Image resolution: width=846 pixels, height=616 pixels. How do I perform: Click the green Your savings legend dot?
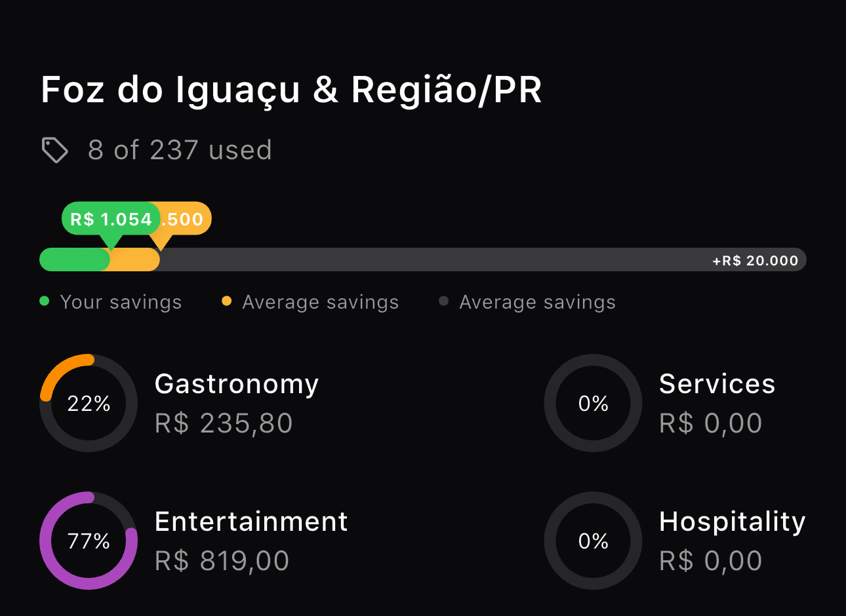tap(45, 301)
